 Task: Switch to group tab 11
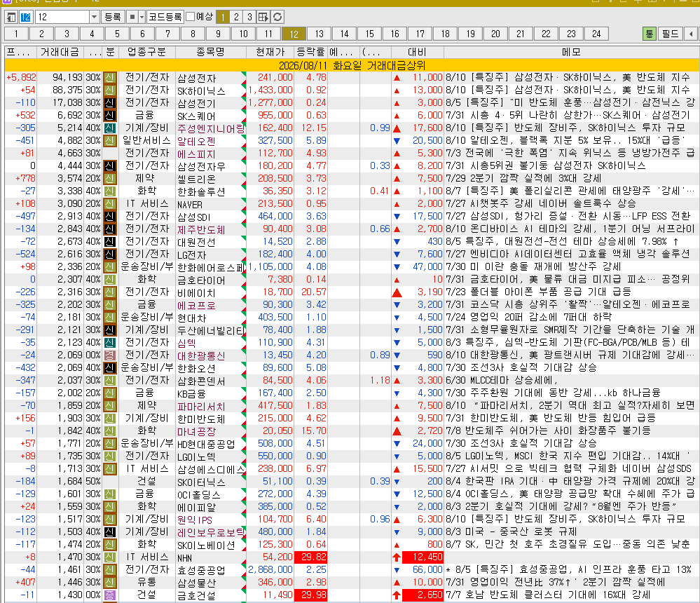268,34
